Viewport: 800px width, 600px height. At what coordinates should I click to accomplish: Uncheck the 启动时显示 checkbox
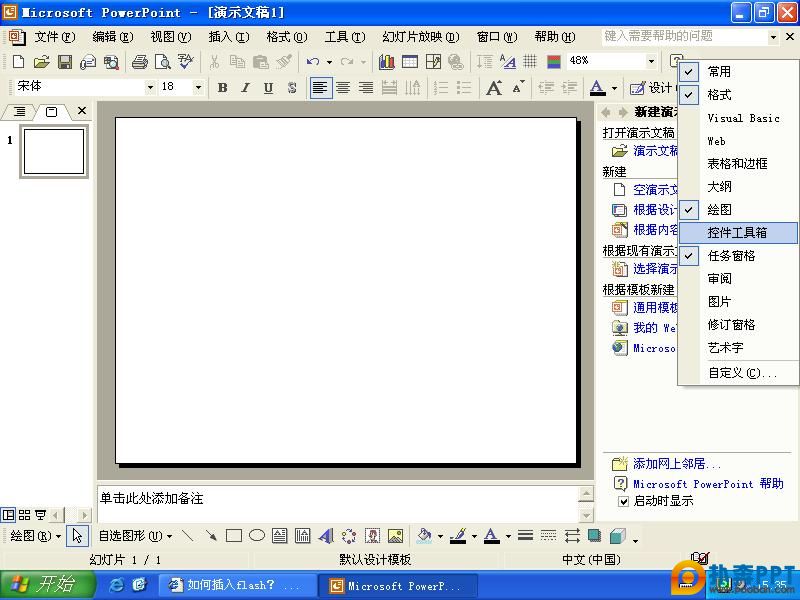[x=623, y=502]
